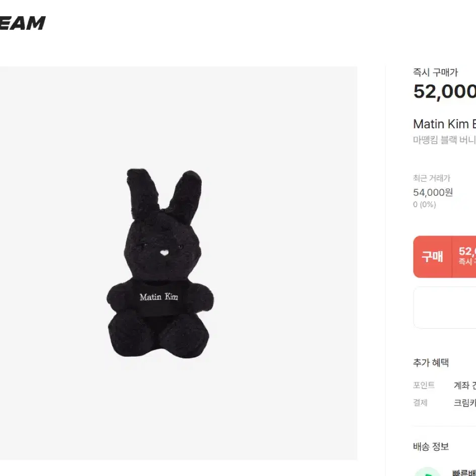Select the 52,000 price on buy button
The height and width of the screenshot is (476, 476).
point(467,252)
